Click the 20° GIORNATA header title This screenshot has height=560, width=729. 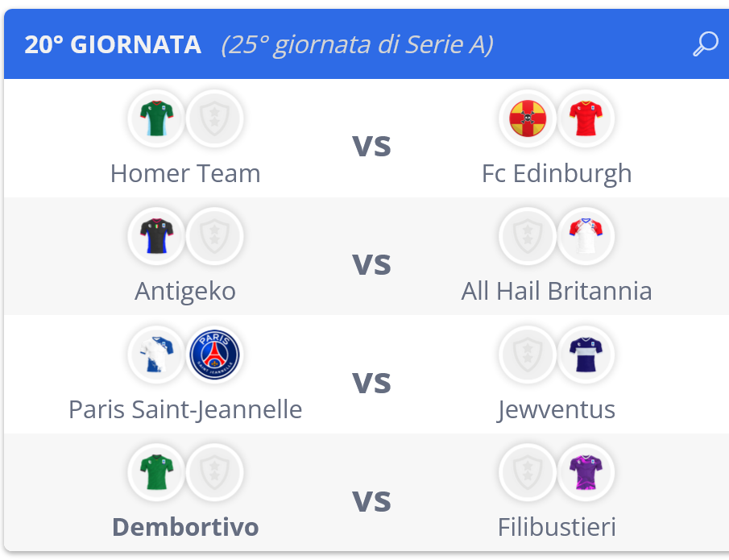(x=113, y=44)
